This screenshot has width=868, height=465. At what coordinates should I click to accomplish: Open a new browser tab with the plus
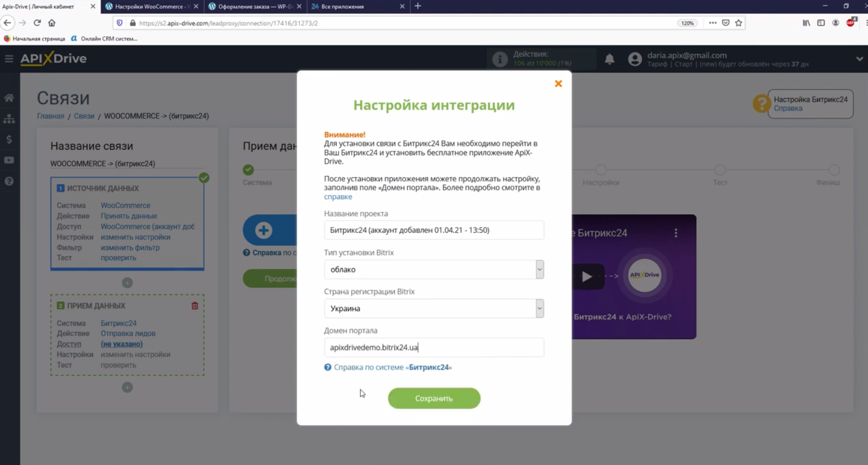click(418, 6)
